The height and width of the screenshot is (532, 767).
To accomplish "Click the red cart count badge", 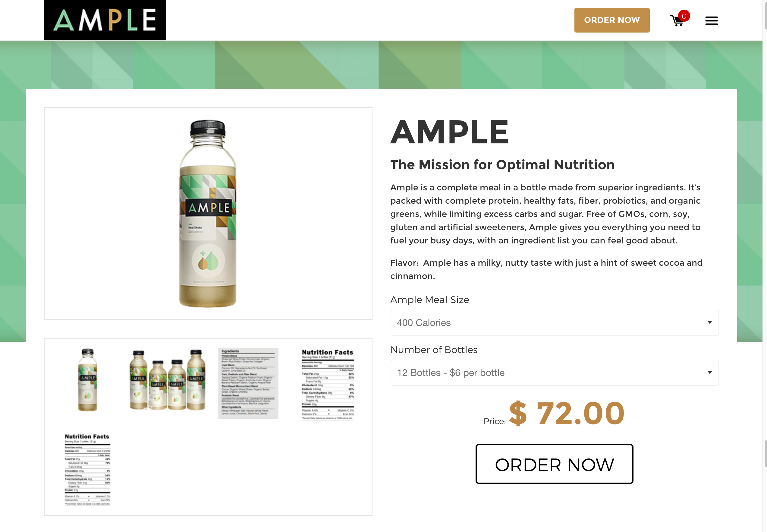I will coord(684,16).
